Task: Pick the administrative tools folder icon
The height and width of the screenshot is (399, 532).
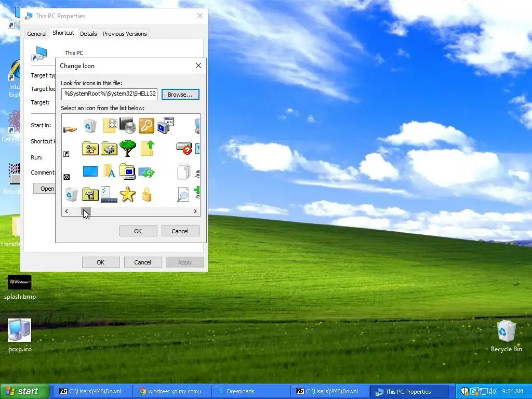Action: pyautogui.click(x=90, y=194)
